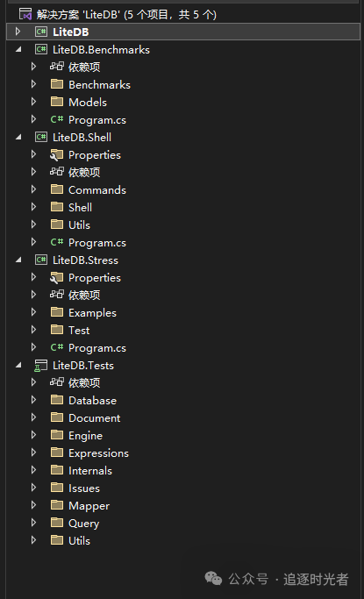Click the LiteDB.Stress project icon

coord(41,260)
